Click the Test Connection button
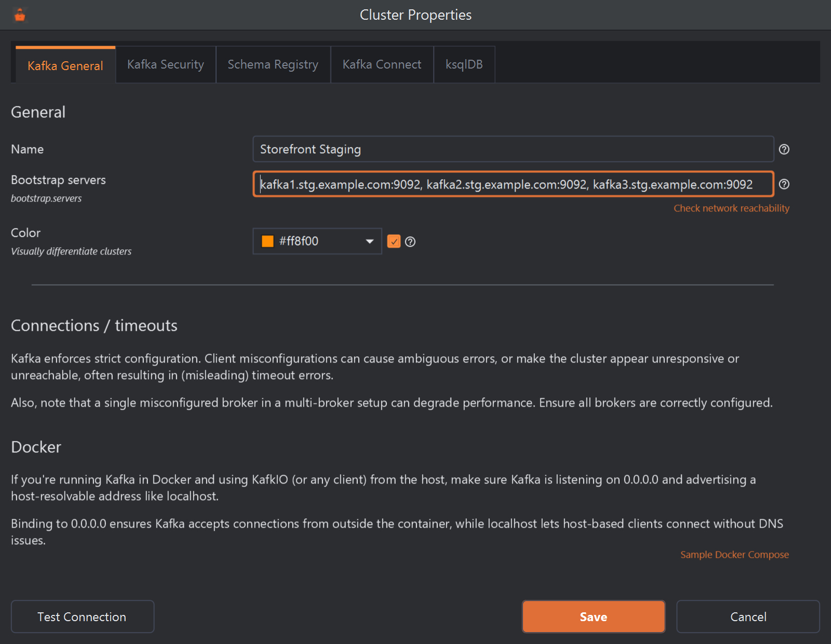The image size is (831, 644). [83, 617]
